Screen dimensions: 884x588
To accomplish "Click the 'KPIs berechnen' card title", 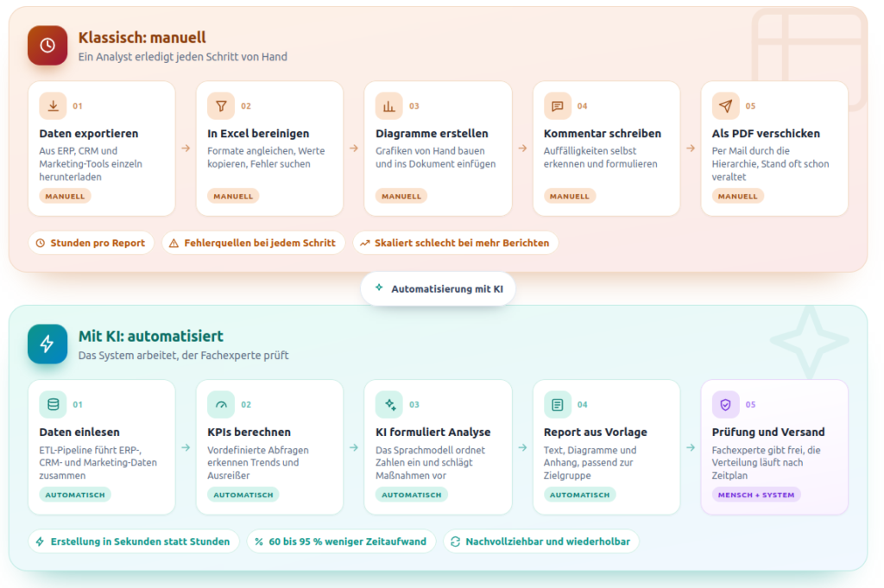I will tap(249, 432).
